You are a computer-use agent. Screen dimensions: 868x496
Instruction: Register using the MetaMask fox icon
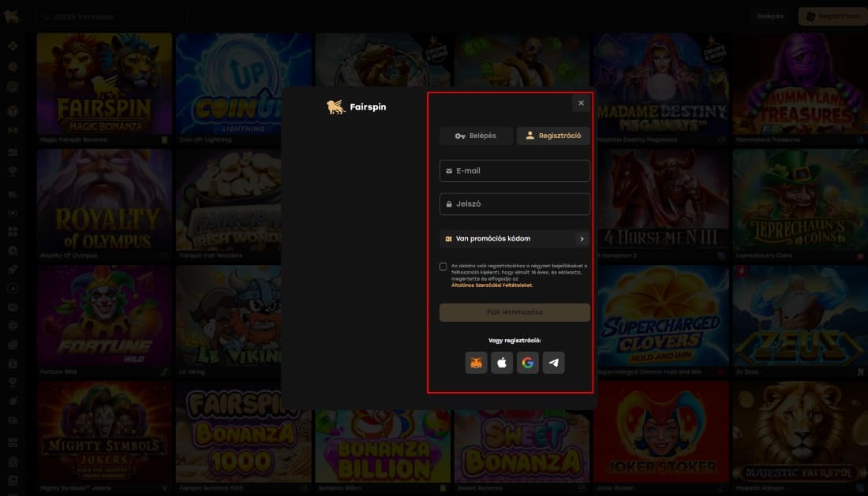point(476,363)
